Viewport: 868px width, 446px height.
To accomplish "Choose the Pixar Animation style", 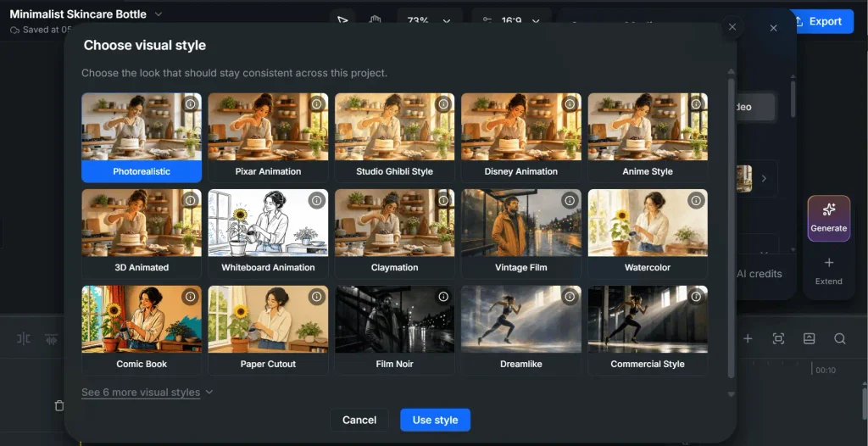I will (268, 137).
